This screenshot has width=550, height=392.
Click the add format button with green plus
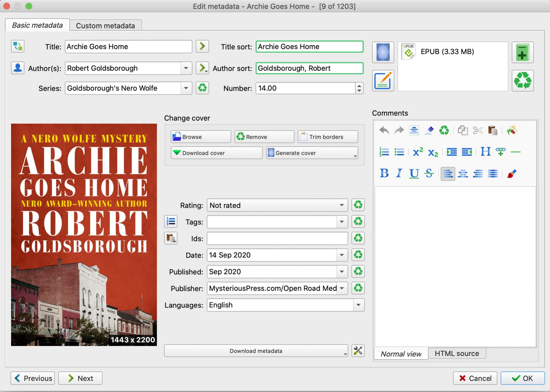pos(523,52)
